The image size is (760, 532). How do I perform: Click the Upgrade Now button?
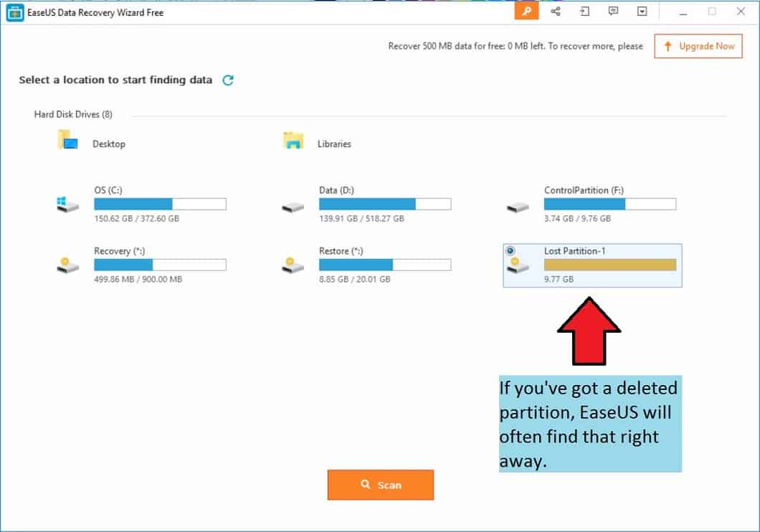698,46
